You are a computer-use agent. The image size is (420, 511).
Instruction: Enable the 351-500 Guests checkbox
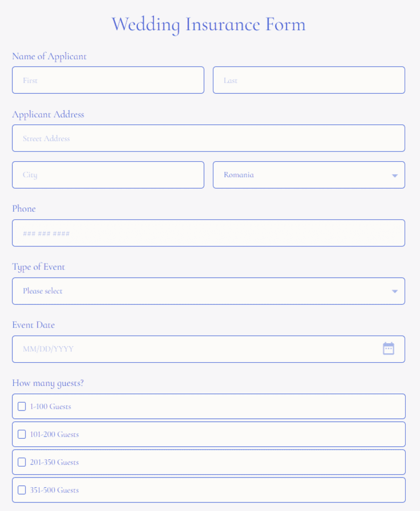pos(22,490)
